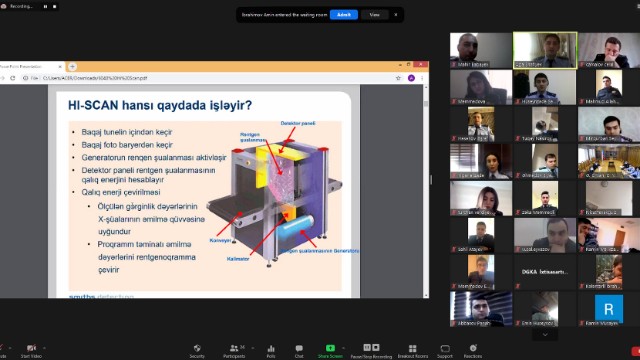Screen dimensions: 640x360
Task: Expand the Share Screen options arrow
Action: coord(343,348)
